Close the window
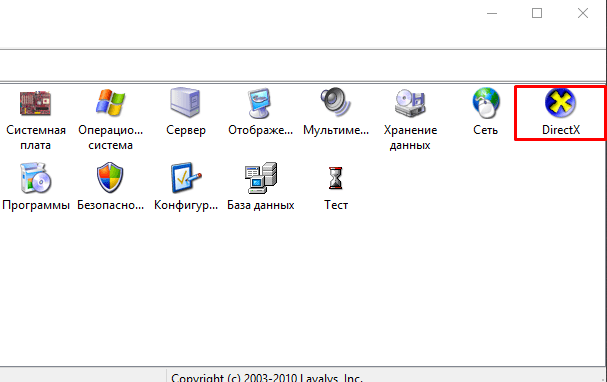The height and width of the screenshot is (382, 607). coord(583,13)
